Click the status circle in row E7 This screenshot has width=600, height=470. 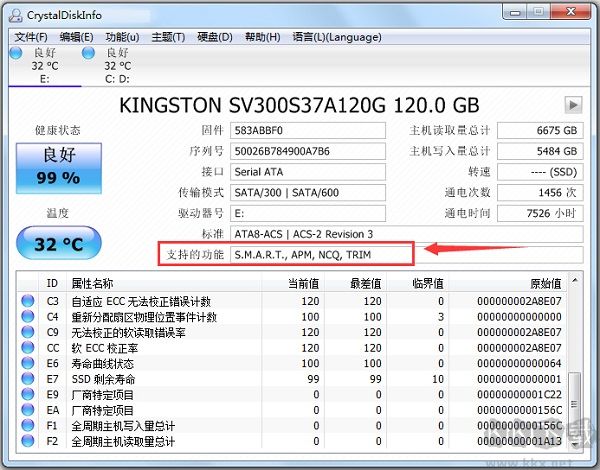pyautogui.click(x=28, y=379)
